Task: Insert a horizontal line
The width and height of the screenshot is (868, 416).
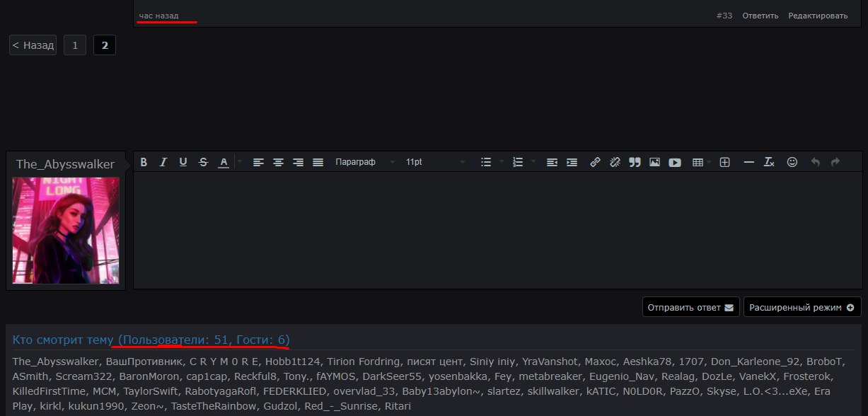Action: tap(748, 162)
